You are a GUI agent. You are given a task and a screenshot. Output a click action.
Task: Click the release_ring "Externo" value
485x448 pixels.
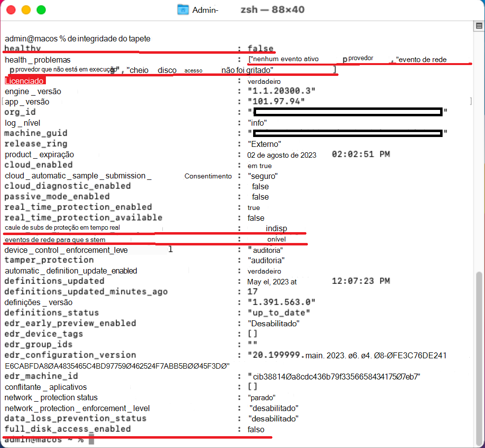264,144
